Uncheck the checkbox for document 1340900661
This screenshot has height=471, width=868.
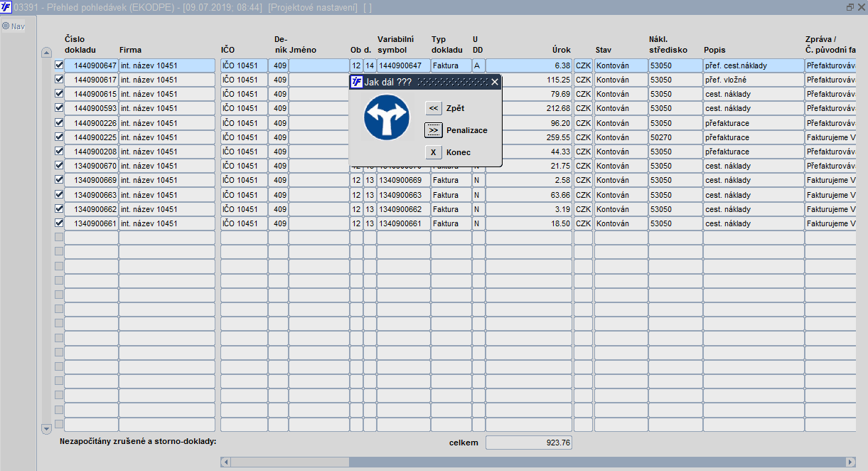[x=59, y=223]
